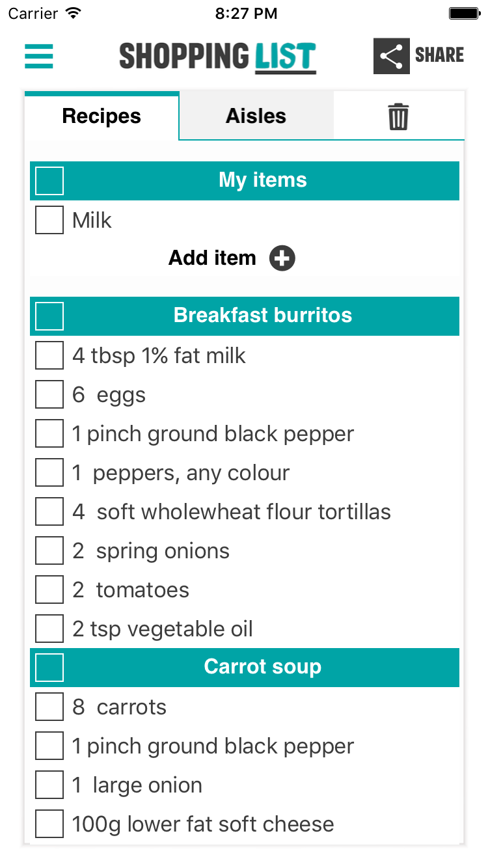Viewport: 488px width, 868px height.
Task: Check the Milk item checkbox
Action: 49,220
